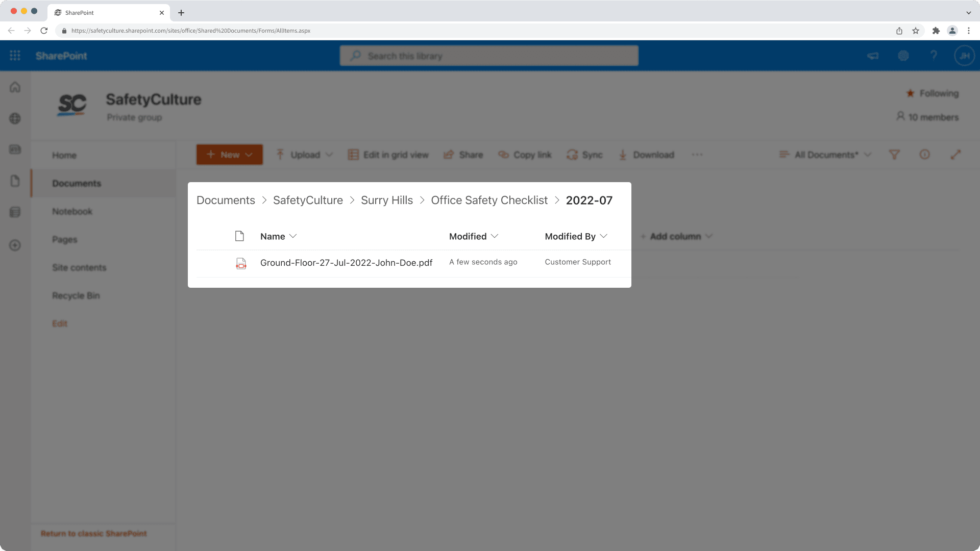Click the Sync icon in toolbar
Image resolution: width=980 pixels, height=551 pixels.
(x=573, y=154)
